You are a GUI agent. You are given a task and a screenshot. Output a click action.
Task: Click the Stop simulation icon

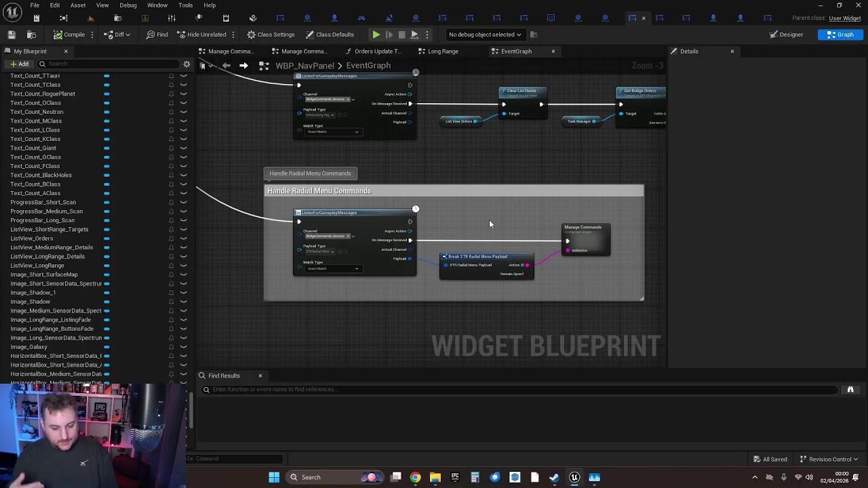[x=401, y=35]
